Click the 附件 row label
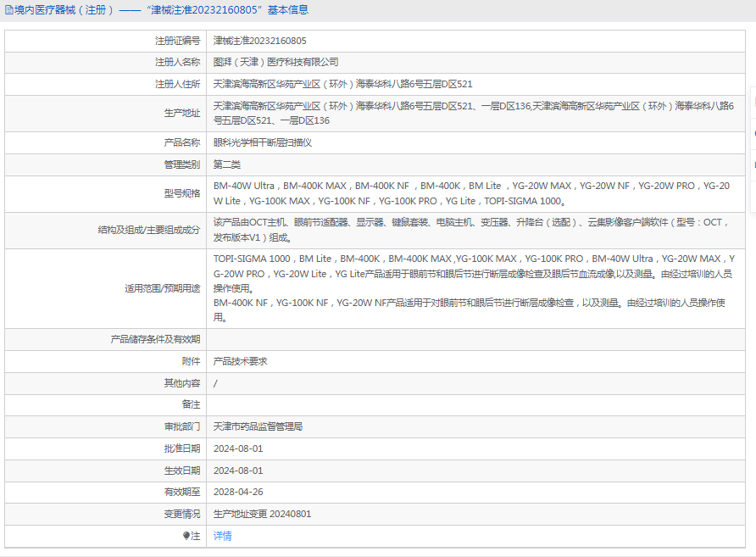 191,361
